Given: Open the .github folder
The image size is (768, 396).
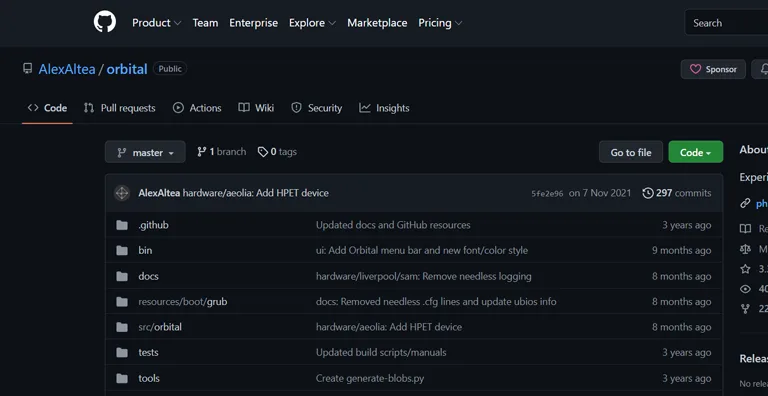Looking at the screenshot, I should [x=153, y=225].
